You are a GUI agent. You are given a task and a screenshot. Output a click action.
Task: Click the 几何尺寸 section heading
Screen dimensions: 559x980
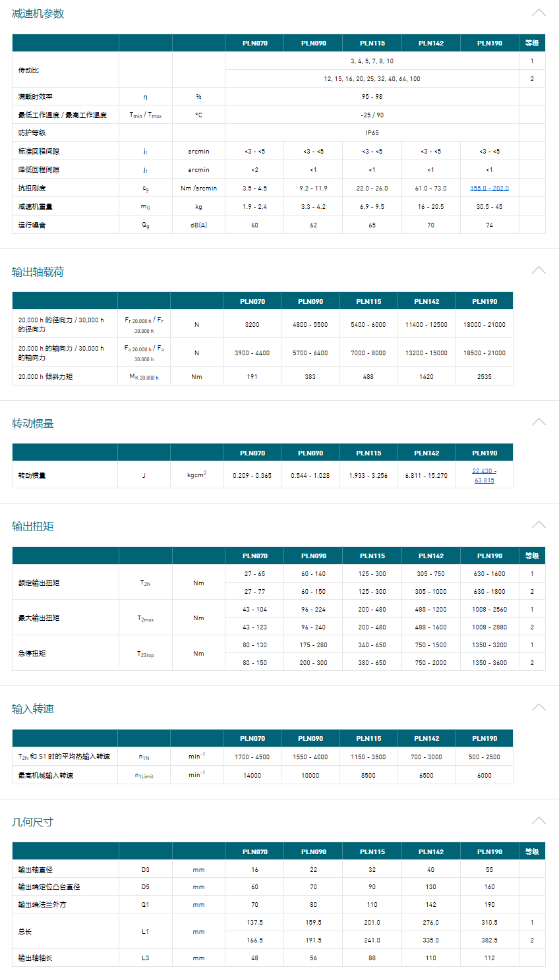coord(33,822)
